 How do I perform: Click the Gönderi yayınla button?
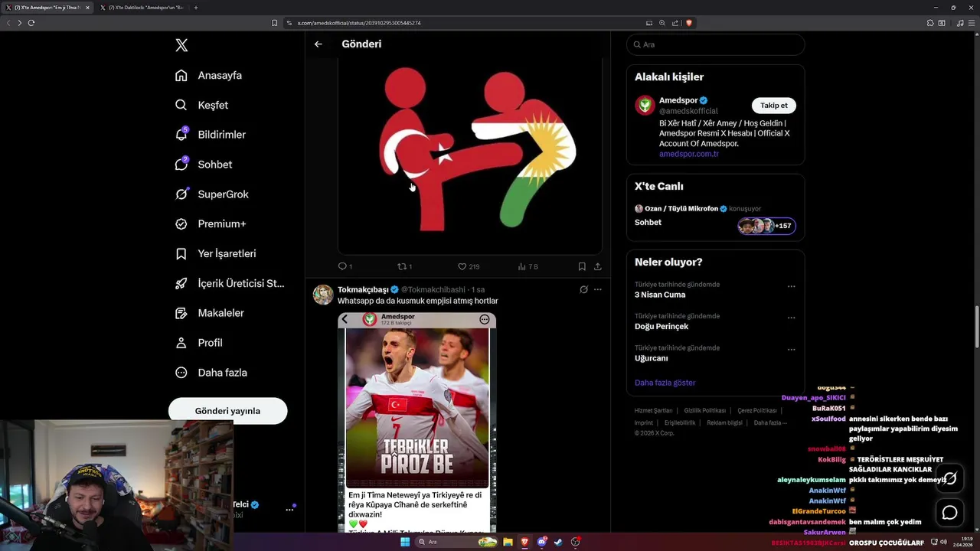pos(227,411)
